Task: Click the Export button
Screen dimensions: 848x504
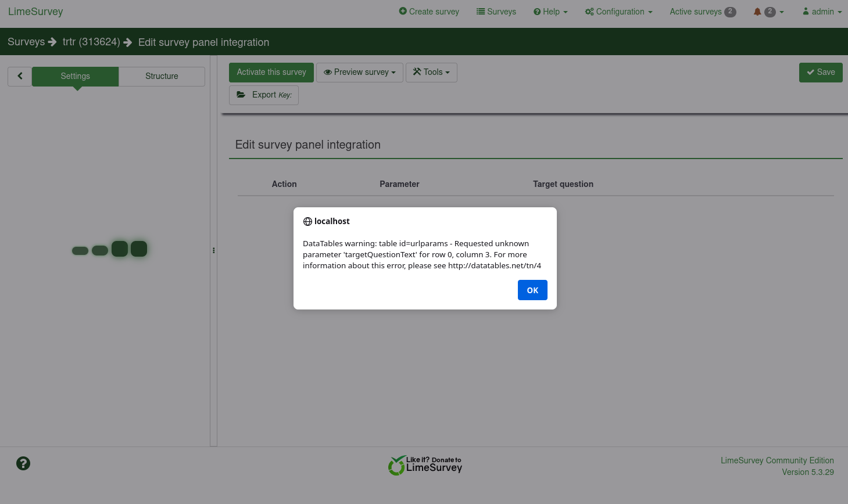Action: (264, 95)
